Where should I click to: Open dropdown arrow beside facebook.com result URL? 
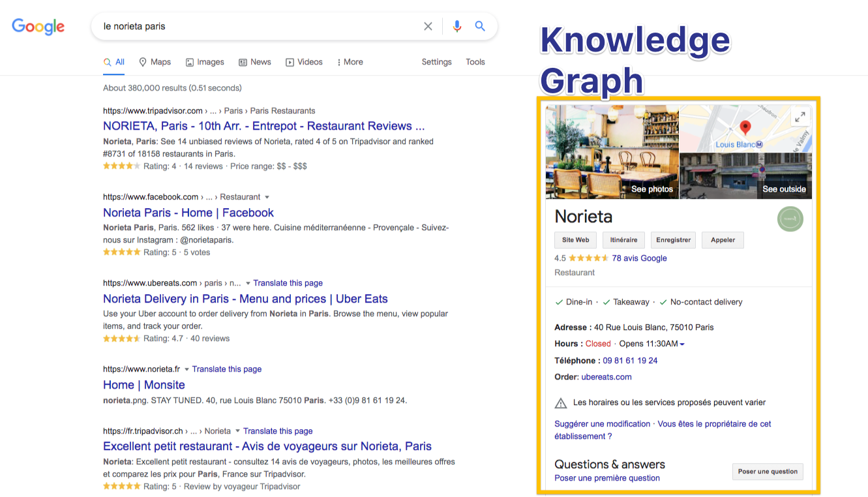tap(267, 197)
